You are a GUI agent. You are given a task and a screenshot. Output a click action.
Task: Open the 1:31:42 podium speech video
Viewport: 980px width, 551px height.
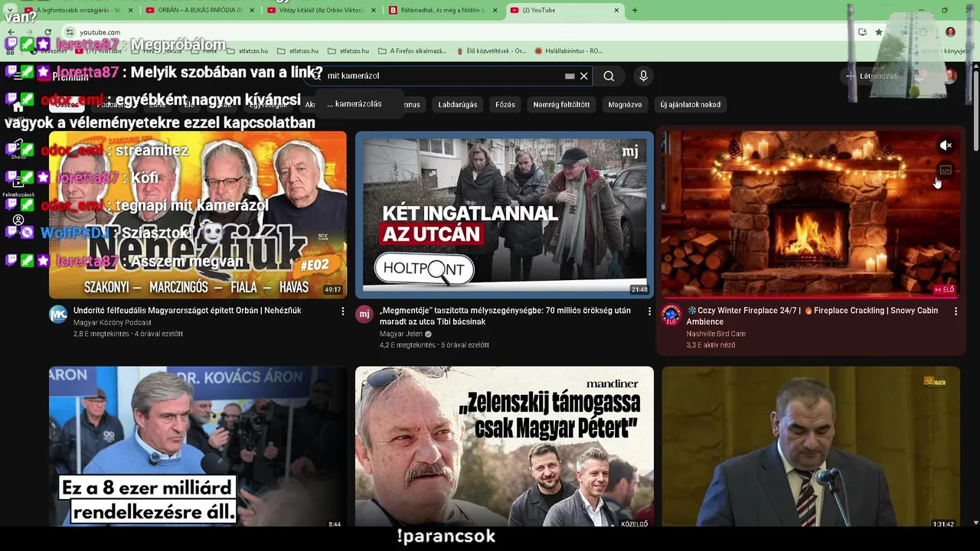811,448
